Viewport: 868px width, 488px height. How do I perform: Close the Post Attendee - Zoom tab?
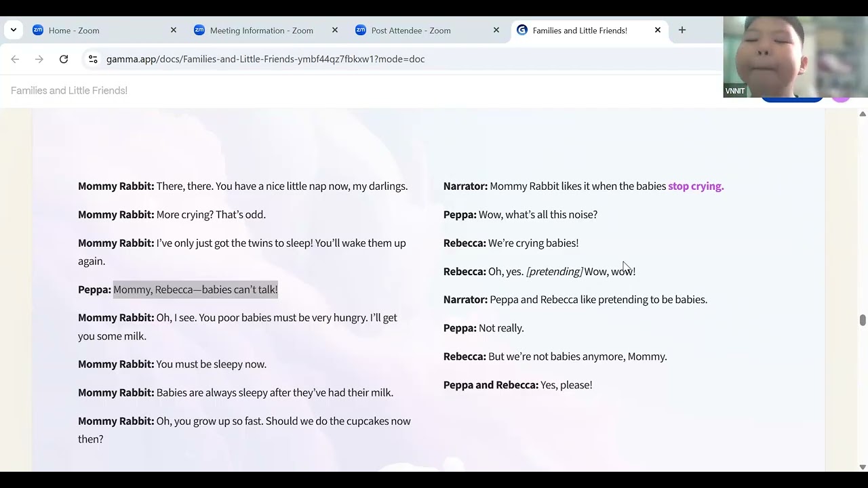tap(496, 30)
